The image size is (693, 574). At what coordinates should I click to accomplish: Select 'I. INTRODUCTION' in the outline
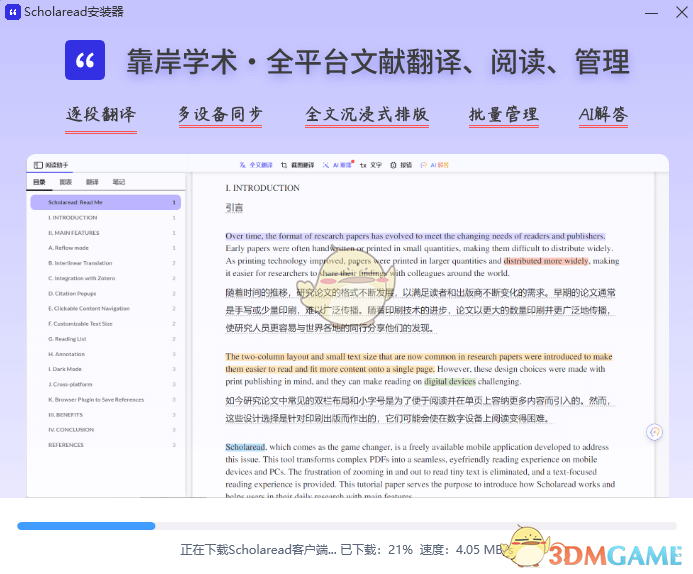pos(106,217)
